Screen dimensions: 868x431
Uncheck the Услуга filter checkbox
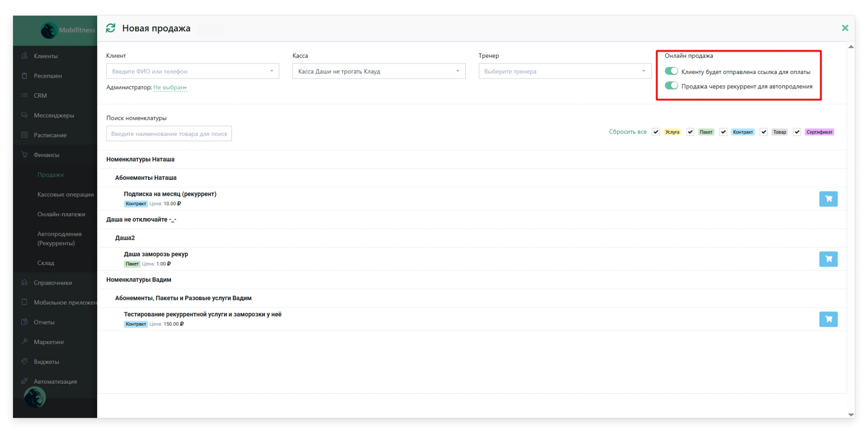655,132
